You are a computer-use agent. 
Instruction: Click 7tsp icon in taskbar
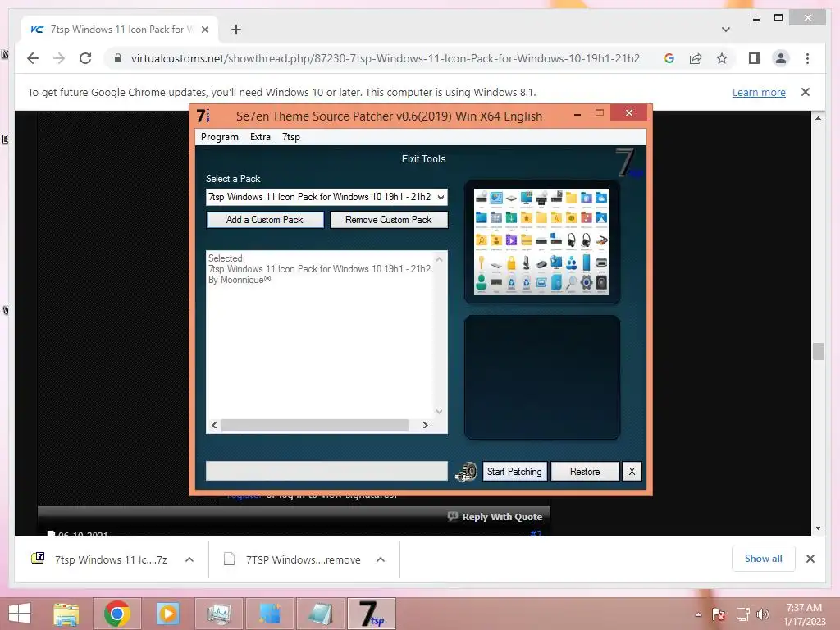pyautogui.click(x=372, y=614)
